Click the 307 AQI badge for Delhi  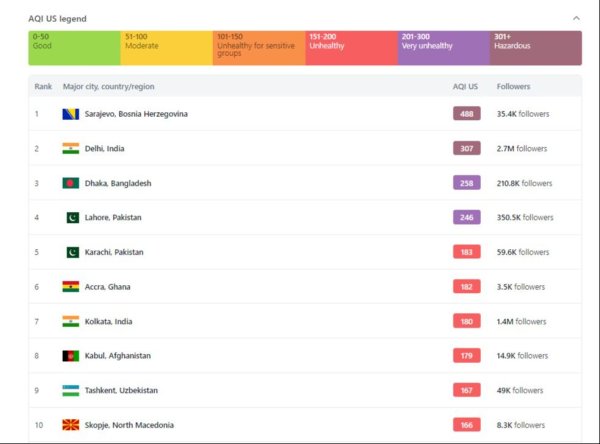[x=466, y=148]
